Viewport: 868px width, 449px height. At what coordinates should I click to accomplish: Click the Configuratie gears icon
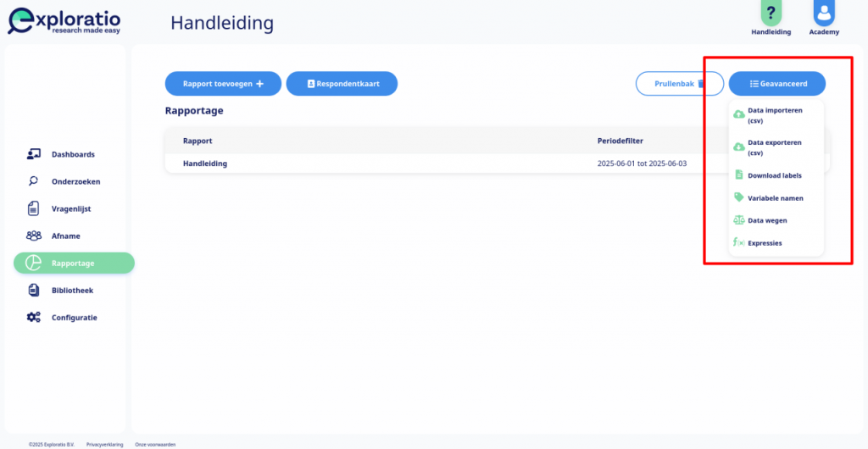34,318
